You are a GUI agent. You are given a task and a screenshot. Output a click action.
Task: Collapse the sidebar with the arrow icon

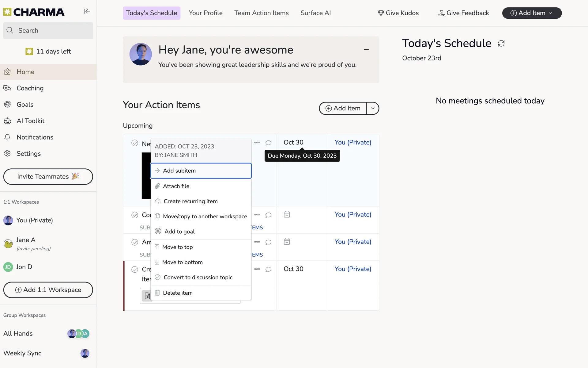click(x=87, y=11)
